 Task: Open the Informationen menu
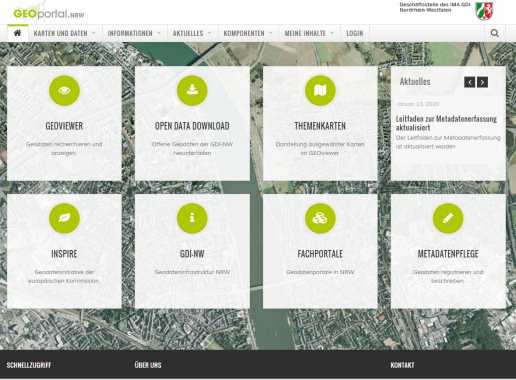click(x=130, y=33)
